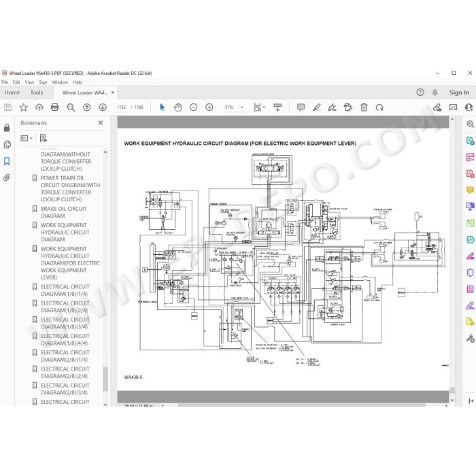The height and width of the screenshot is (476, 476).
Task: Click the print file icon
Action: (54, 107)
